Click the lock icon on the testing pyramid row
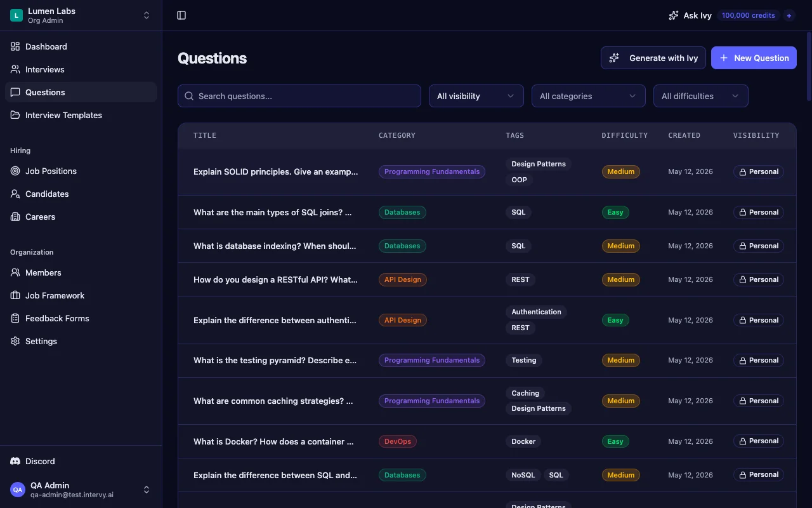Screen dimensions: 812x508 point(742,360)
